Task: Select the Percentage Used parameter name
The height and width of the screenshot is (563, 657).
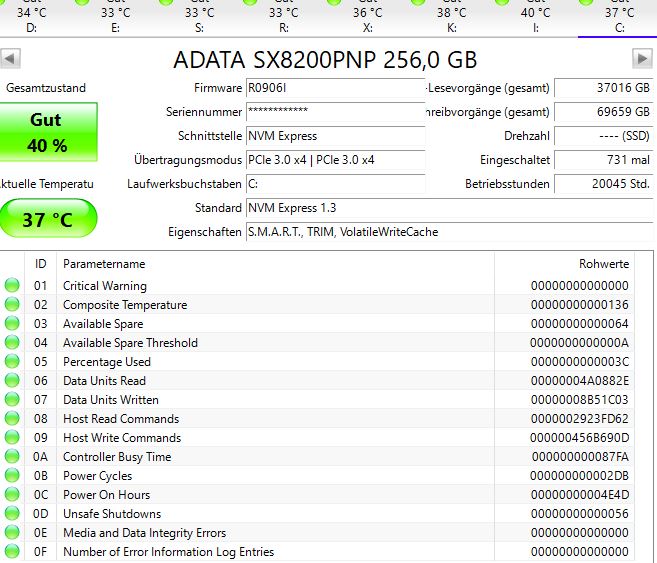Action: coord(107,362)
